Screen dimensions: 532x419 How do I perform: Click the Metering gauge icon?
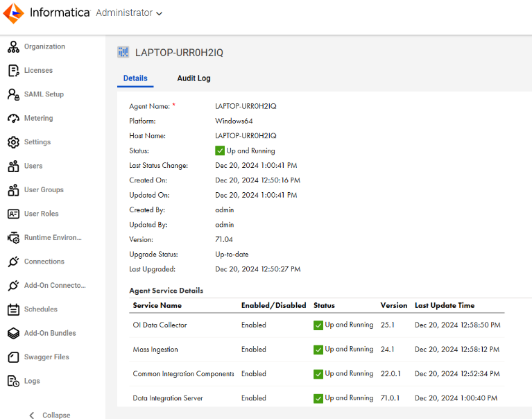click(x=13, y=119)
